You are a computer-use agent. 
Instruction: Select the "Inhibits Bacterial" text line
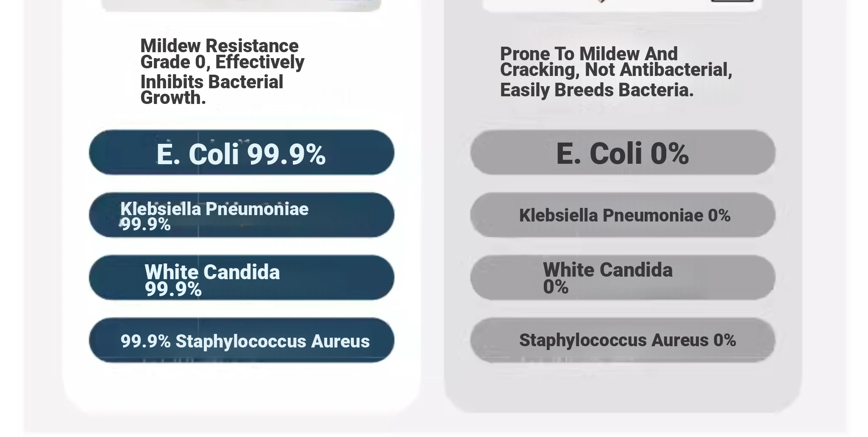point(211,82)
